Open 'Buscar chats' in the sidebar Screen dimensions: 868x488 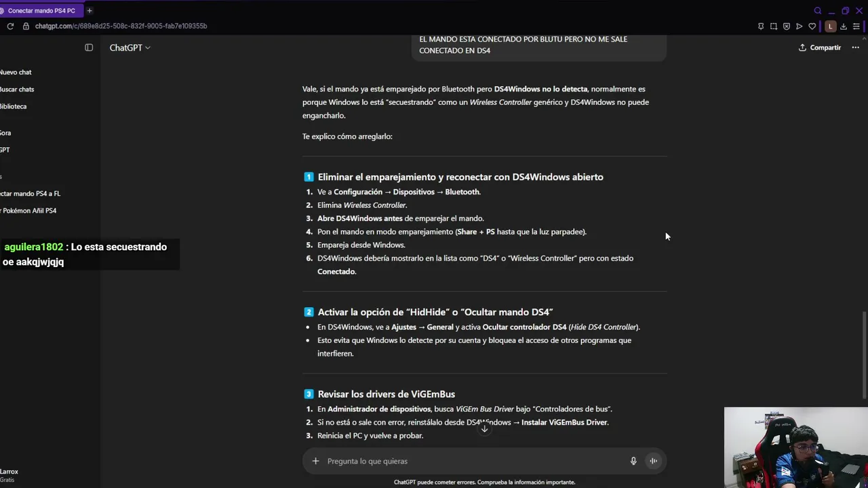(17, 89)
